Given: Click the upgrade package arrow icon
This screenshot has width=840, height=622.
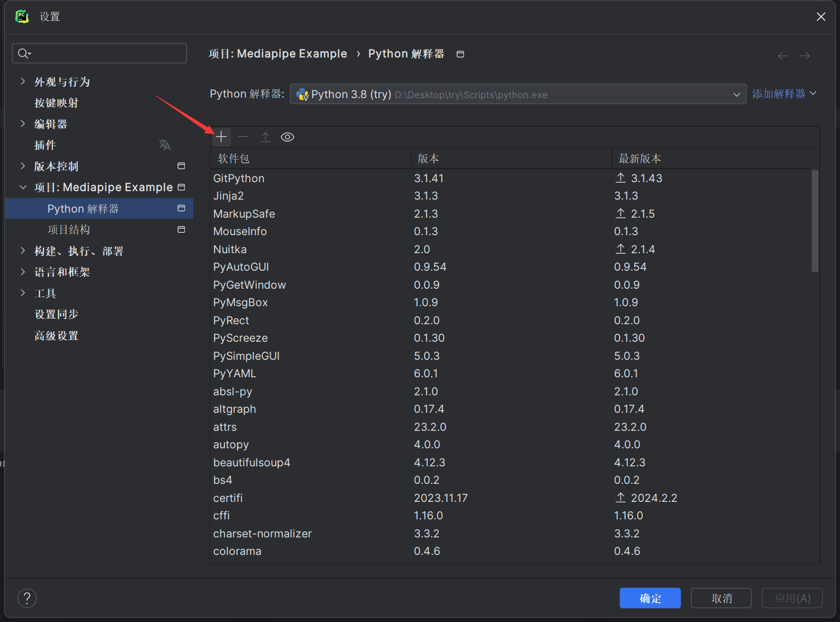Looking at the screenshot, I should (266, 137).
